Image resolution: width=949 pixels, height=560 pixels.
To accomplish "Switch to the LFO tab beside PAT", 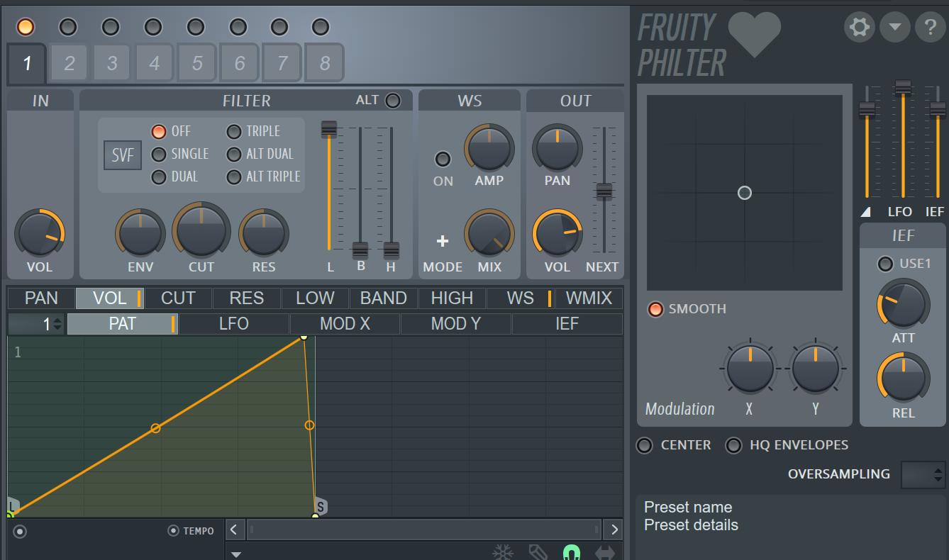I will click(234, 324).
